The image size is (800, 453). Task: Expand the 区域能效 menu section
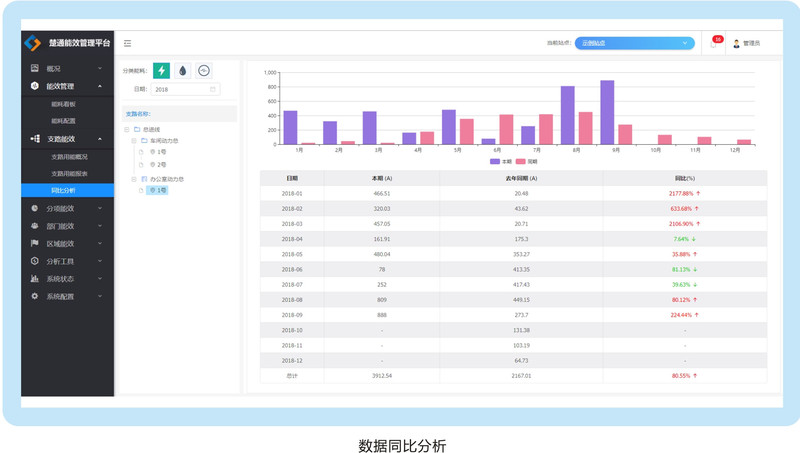click(x=99, y=243)
